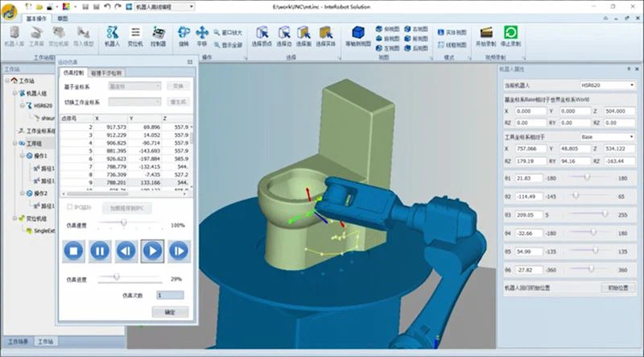This screenshot has width=644, height=357.
Task: Open the current robot HSR620 dropdown
Action: [607, 85]
